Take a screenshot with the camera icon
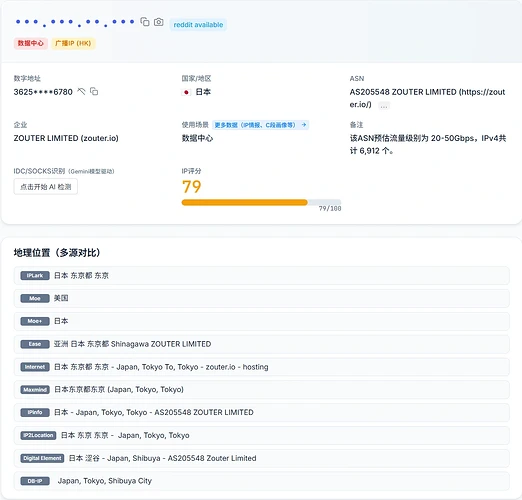522x500 pixels. pos(159,22)
